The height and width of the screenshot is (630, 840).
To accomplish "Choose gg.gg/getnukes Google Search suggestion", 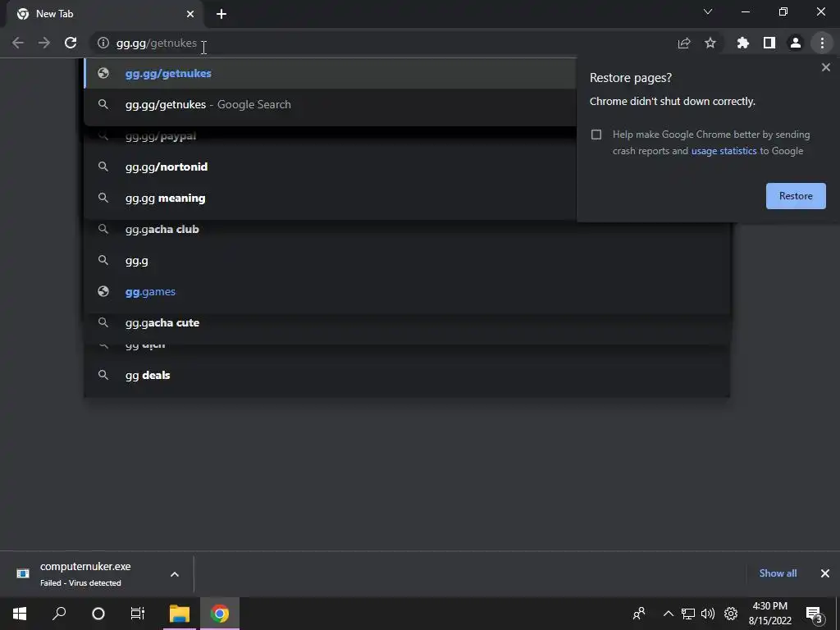I will click(x=330, y=104).
